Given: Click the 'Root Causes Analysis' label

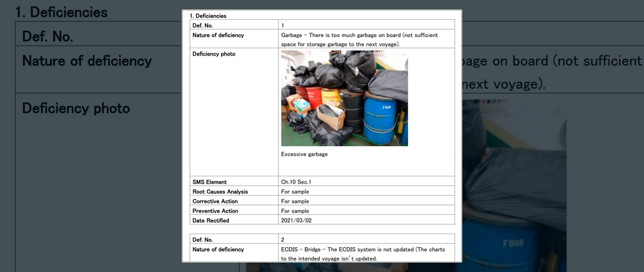Looking at the screenshot, I should pyautogui.click(x=220, y=192).
